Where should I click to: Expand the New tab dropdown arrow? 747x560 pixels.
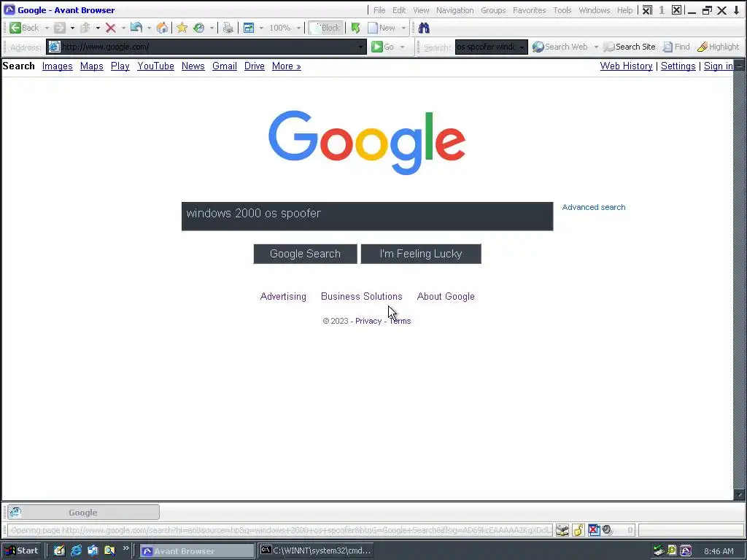[x=403, y=28]
